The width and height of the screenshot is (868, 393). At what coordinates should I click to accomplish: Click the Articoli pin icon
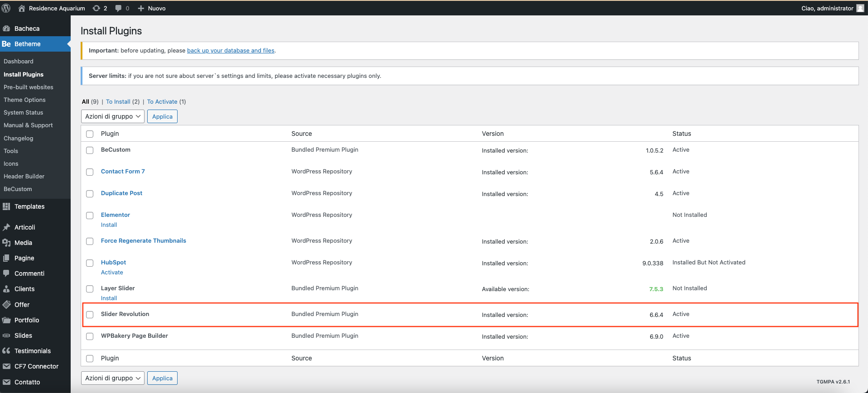[6, 227]
